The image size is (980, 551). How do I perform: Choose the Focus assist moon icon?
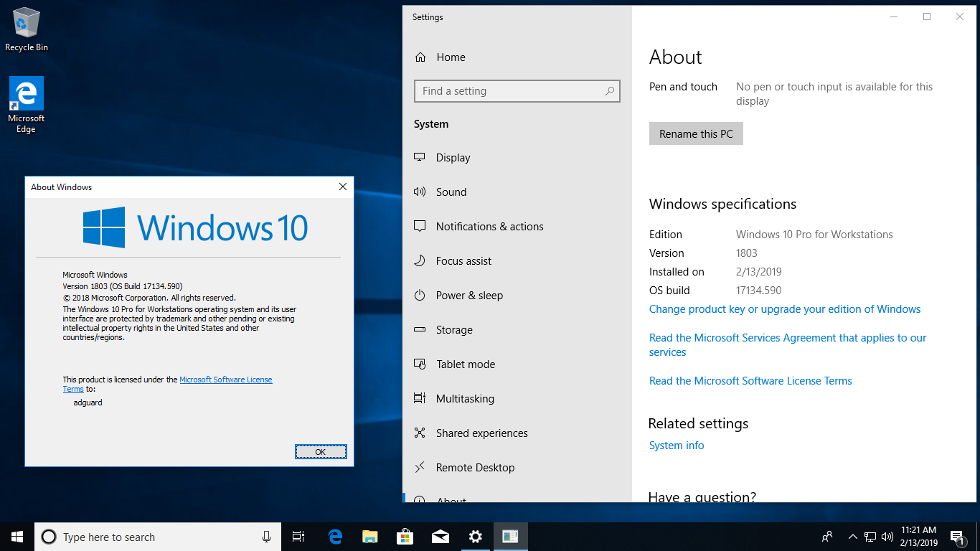pyautogui.click(x=420, y=261)
